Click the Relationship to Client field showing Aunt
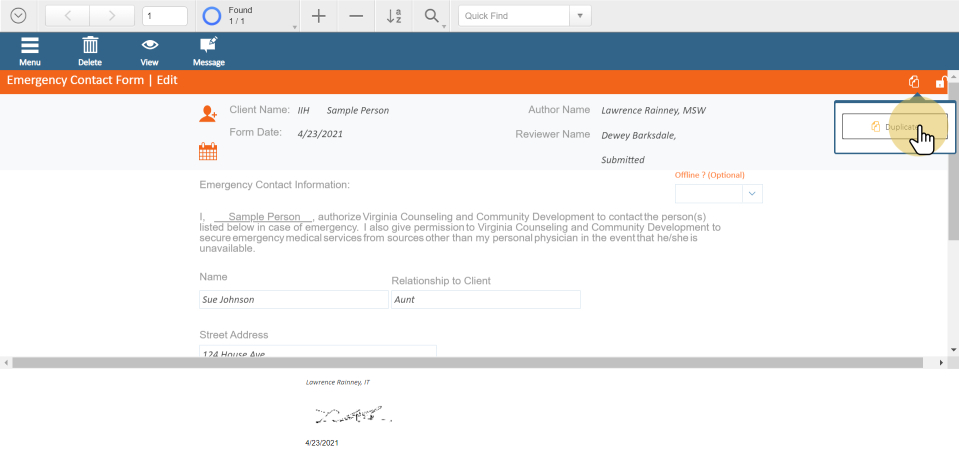Screen dimensions: 959x456 tap(485, 299)
